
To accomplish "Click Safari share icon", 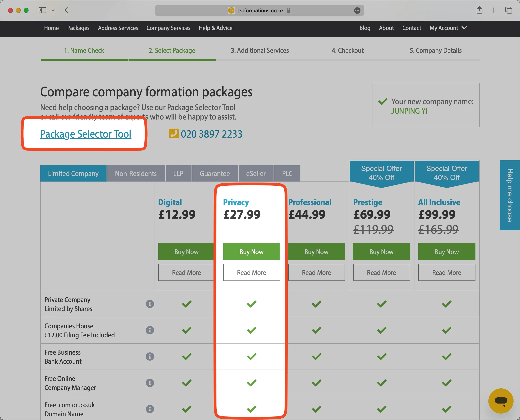I will 479,10.
